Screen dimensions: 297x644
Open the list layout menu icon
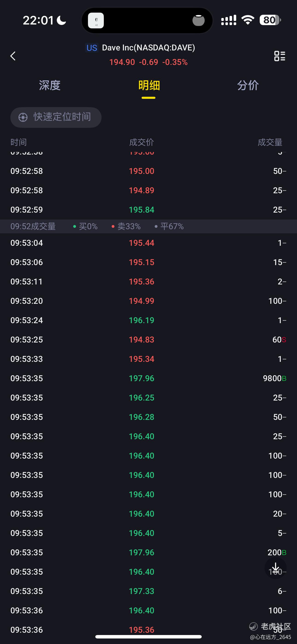pyautogui.click(x=280, y=56)
